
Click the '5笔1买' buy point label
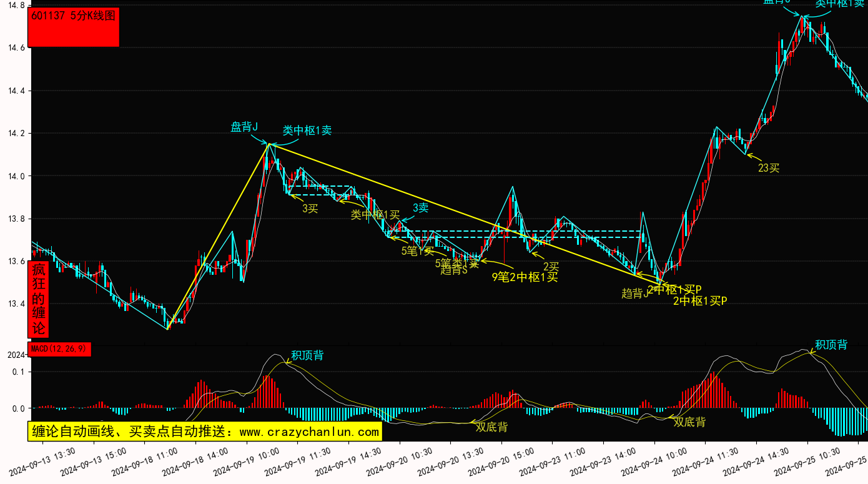417,251
